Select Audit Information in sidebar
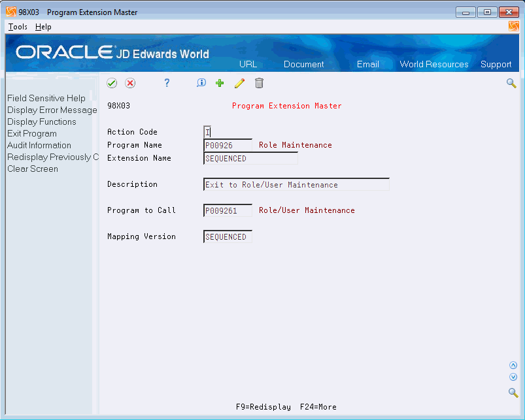Image resolution: width=525 pixels, height=420 pixels. pyautogui.click(x=39, y=145)
